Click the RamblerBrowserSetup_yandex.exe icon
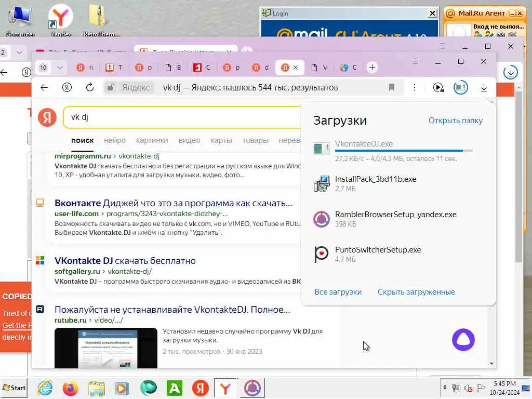532x399 pixels. (x=321, y=219)
